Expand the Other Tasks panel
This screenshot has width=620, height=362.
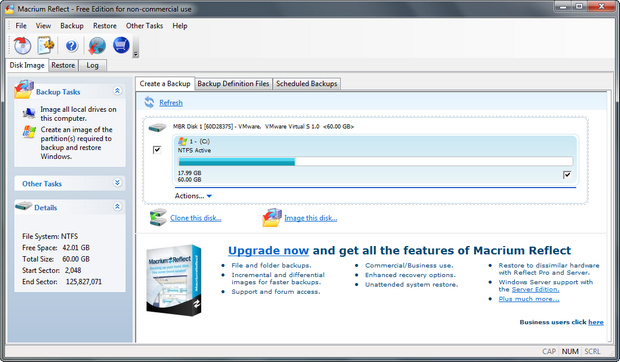tap(117, 183)
